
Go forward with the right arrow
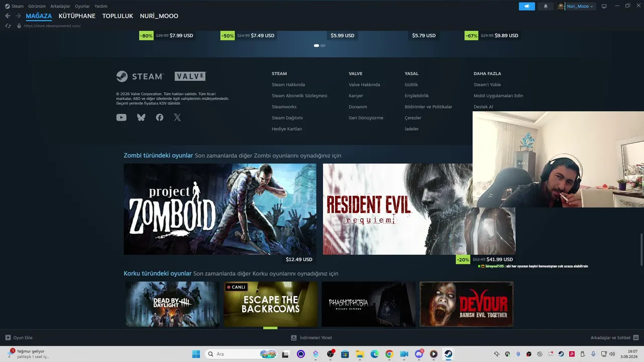pyautogui.click(x=18, y=16)
